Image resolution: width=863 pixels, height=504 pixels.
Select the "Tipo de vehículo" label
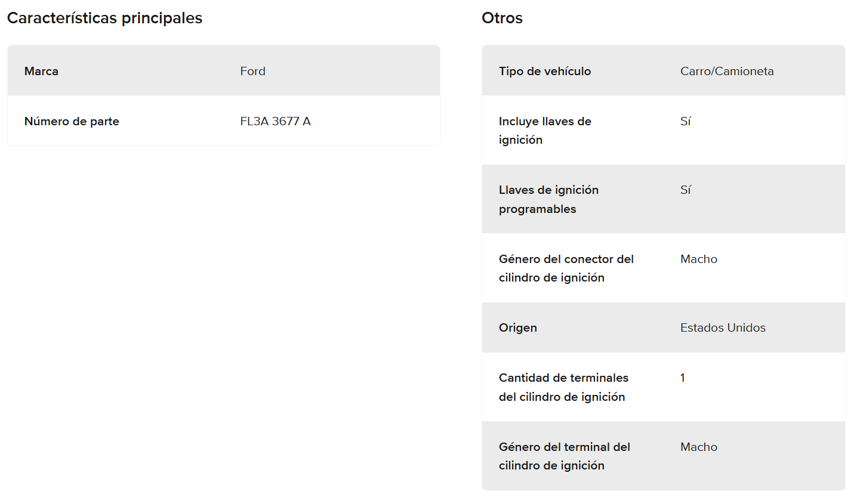pyautogui.click(x=544, y=71)
